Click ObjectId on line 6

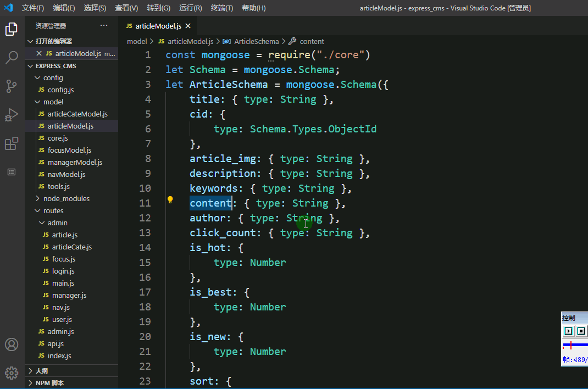coord(352,129)
